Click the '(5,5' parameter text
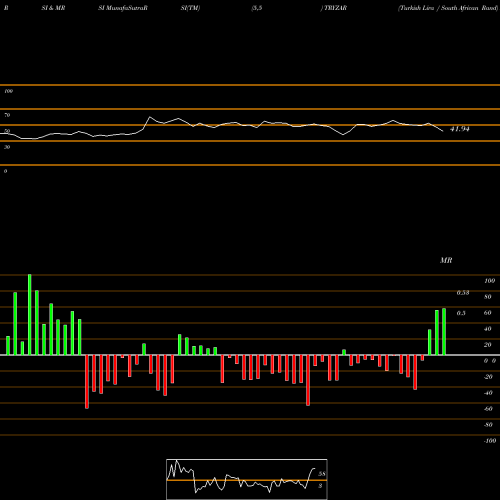The image size is (500, 500). click(257, 8)
